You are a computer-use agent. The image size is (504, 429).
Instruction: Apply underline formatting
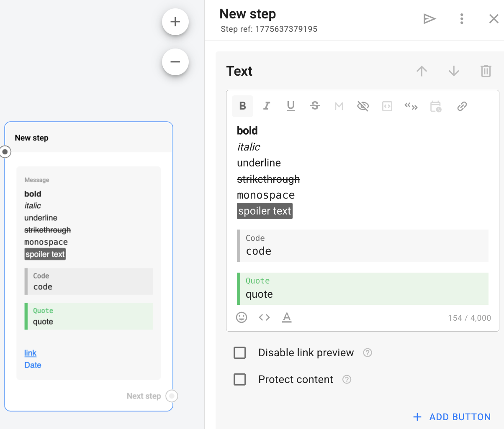[291, 106]
